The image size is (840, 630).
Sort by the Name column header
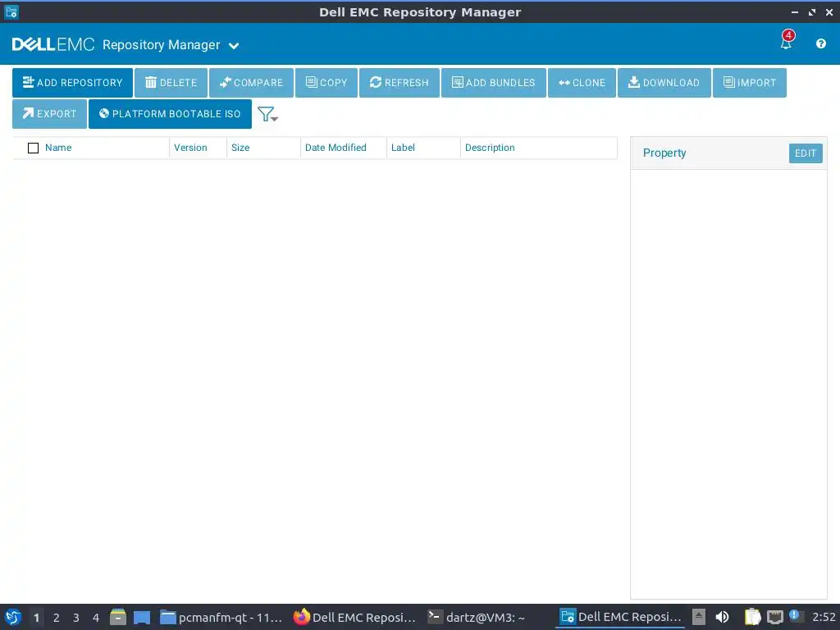tap(58, 148)
